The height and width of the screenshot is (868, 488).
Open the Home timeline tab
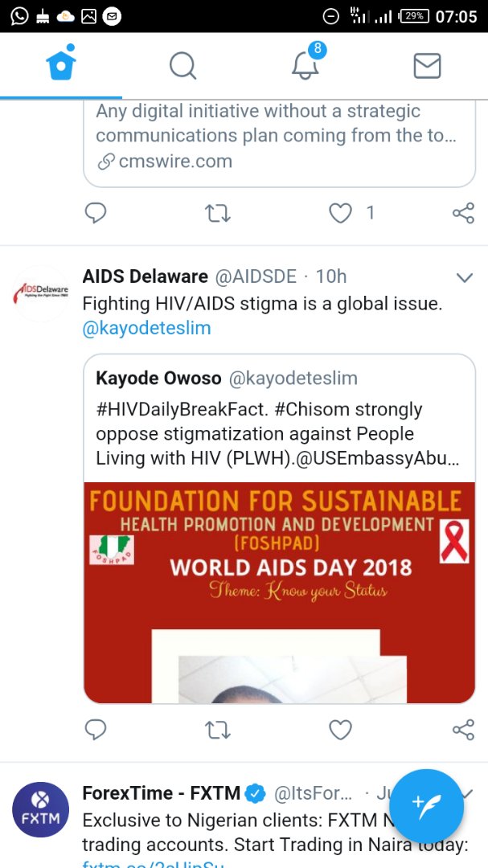tap(61, 65)
